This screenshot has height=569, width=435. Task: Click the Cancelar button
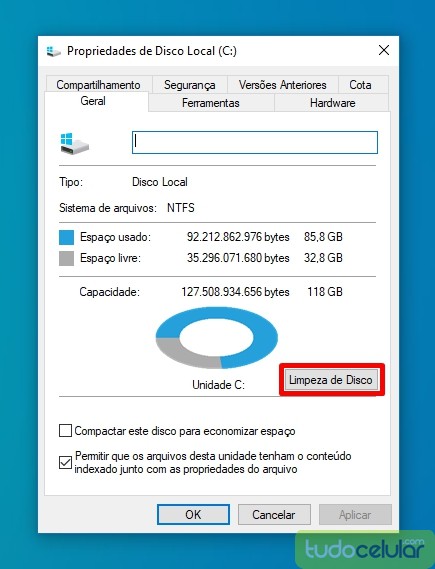point(274,515)
